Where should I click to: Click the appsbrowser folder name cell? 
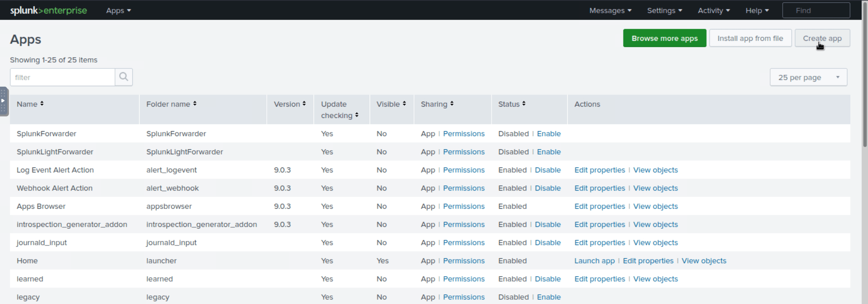[169, 206]
